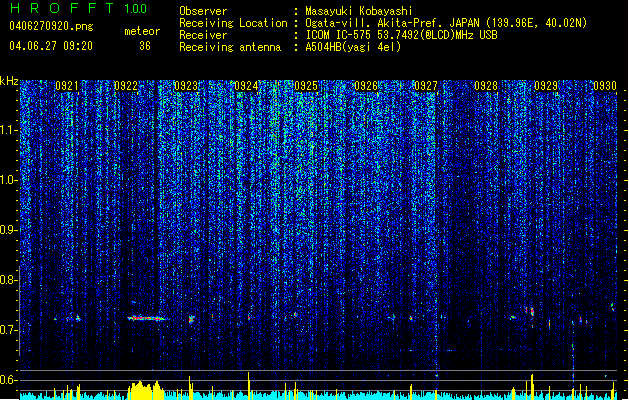Screen dimensions: 629x400
Task: Click the meteor echo just after 0923
Action: (191, 319)
